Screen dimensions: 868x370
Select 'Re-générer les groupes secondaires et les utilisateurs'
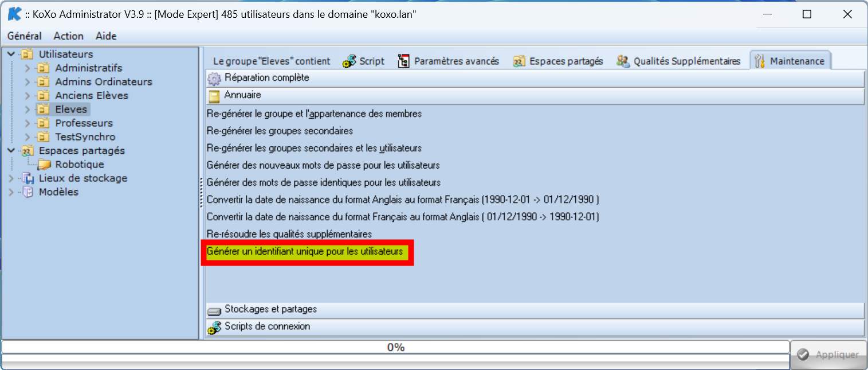click(315, 149)
